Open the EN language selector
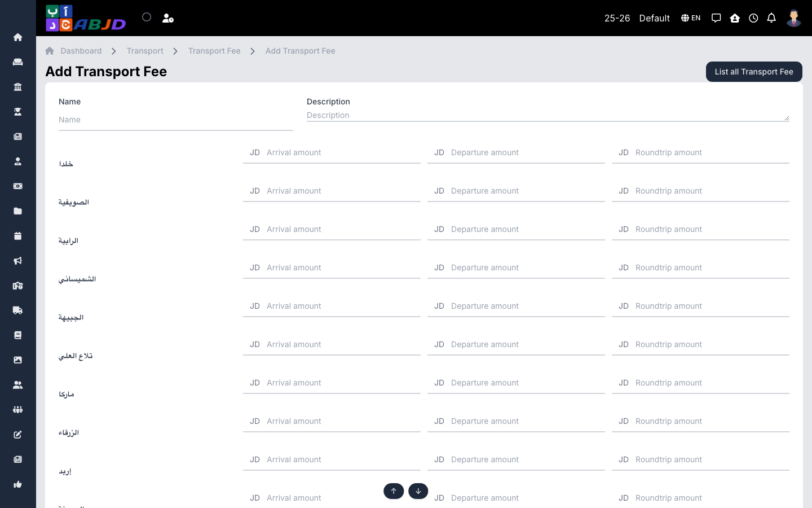Viewport: 812px width, 508px height. 691,18
